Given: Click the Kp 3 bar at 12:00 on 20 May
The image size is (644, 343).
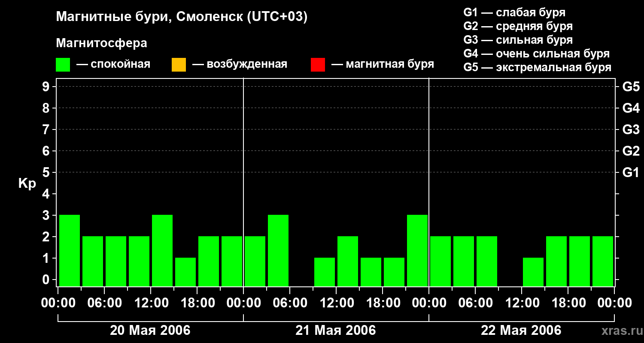Looking at the screenshot, I should pos(162,250).
